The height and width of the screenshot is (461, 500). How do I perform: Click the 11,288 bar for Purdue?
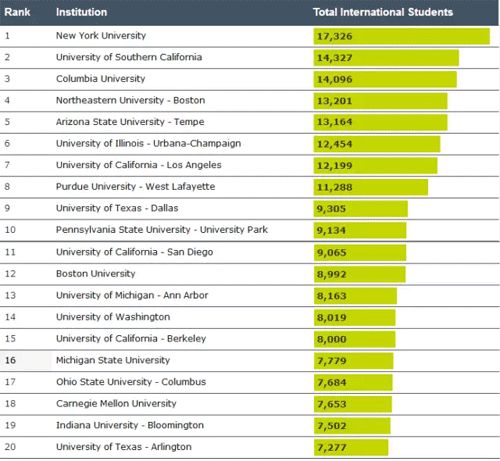[x=371, y=187]
